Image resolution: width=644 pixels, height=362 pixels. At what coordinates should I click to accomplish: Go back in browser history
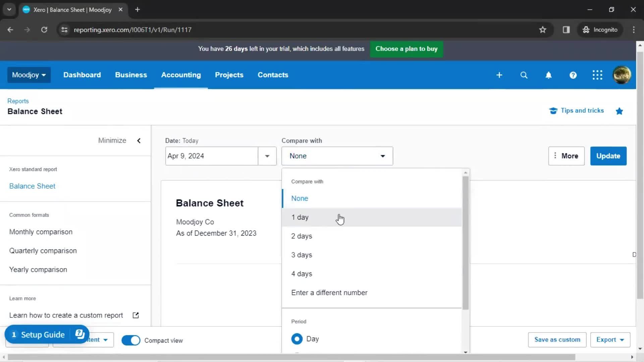click(10, 30)
